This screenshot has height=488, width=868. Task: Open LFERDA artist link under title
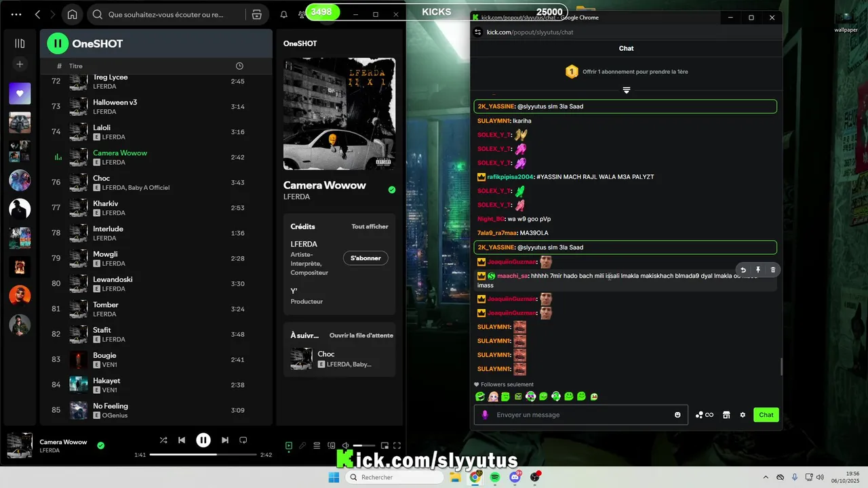296,197
